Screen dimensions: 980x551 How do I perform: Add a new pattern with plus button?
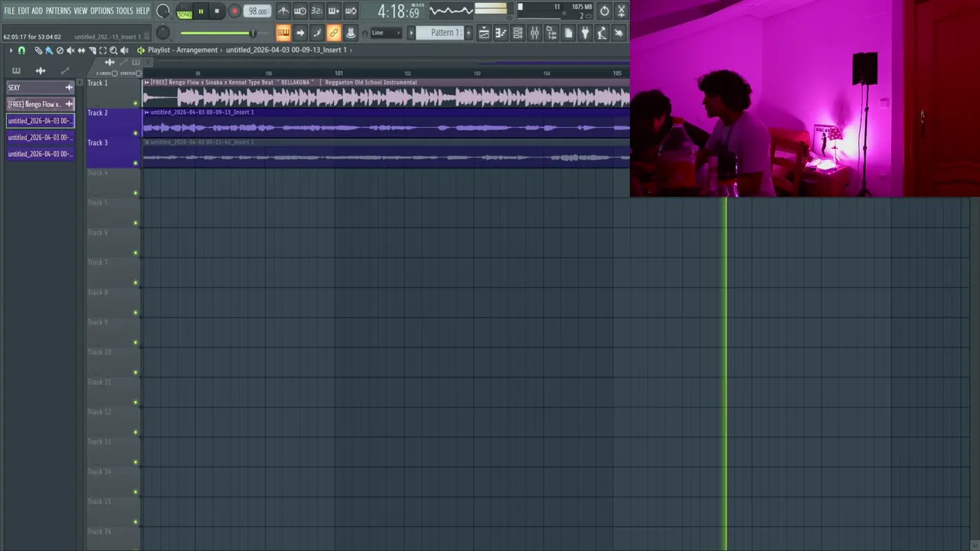pos(469,33)
